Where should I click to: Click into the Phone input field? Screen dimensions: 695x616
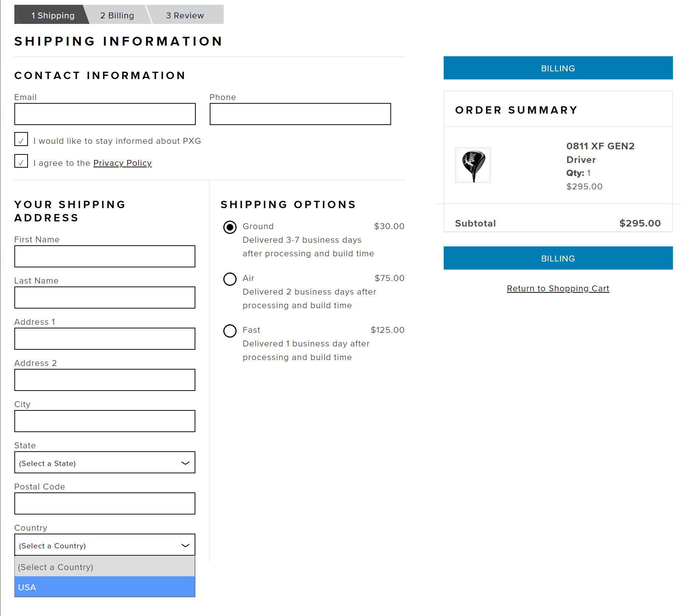click(x=300, y=114)
